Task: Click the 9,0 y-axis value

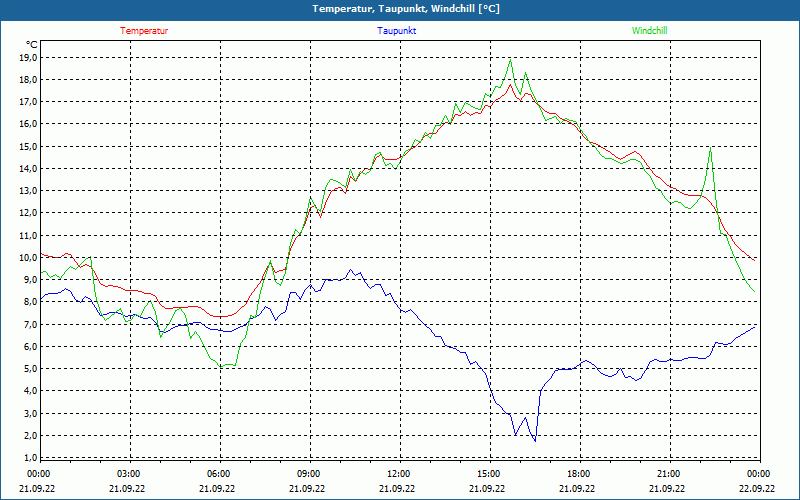Action: pos(30,280)
